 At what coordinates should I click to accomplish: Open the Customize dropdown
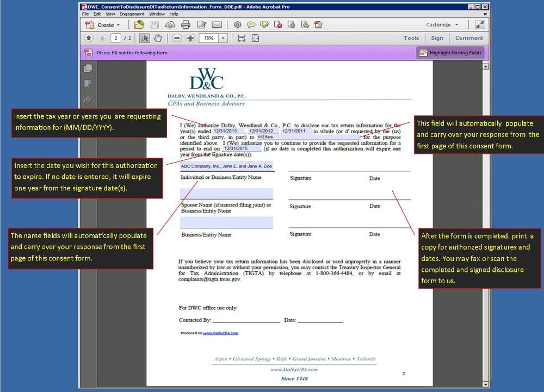coord(442,24)
